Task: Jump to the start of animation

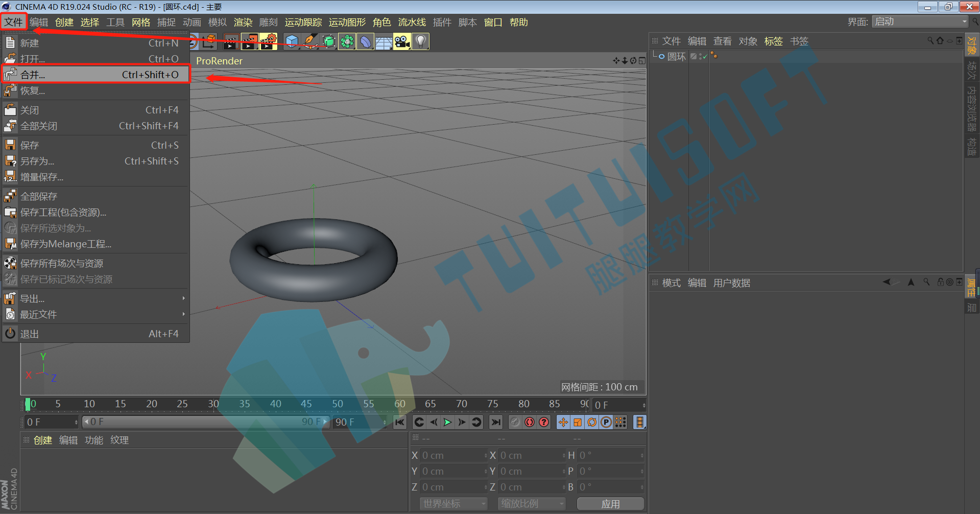Action: point(400,422)
